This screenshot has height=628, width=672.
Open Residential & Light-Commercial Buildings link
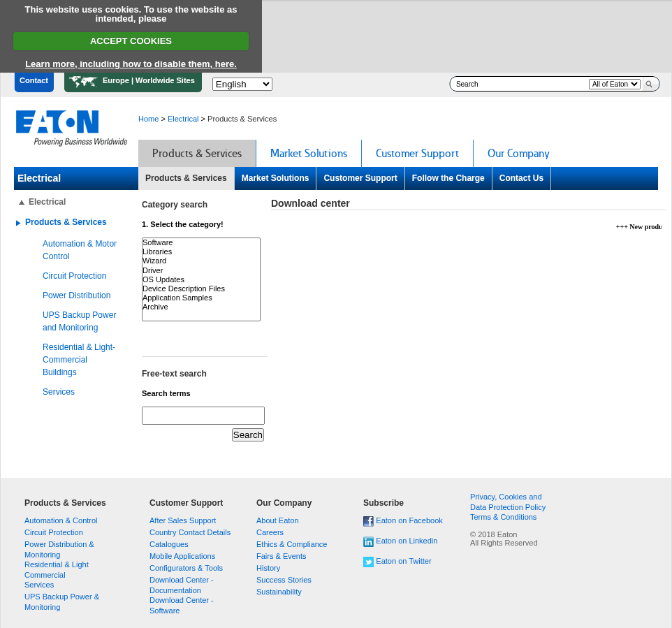(79, 360)
